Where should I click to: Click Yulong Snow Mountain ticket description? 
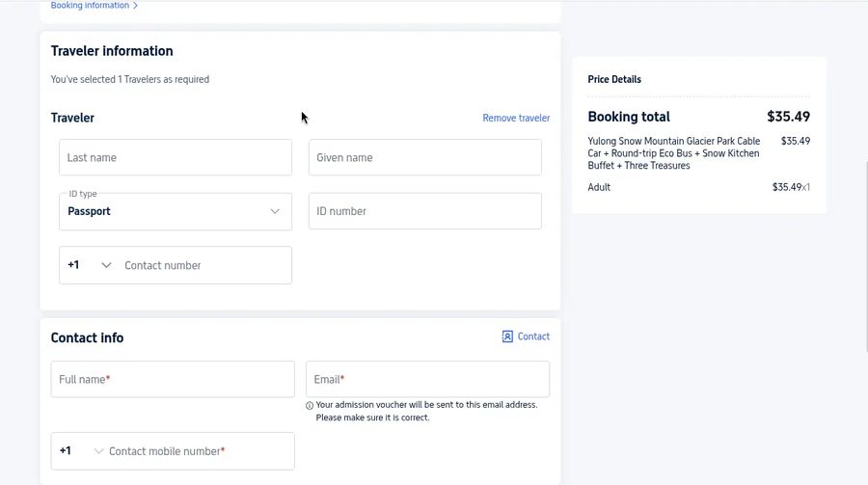[674, 153]
